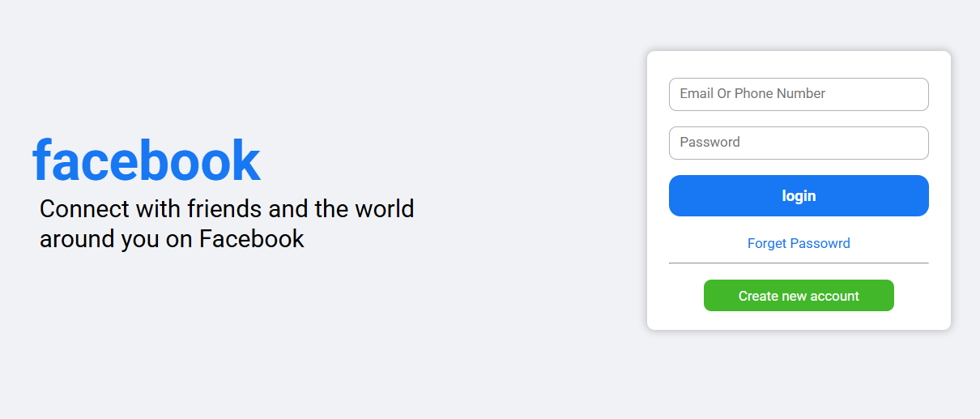Click the word 'Create' on the green button
This screenshot has width=980, height=419.
pos(758,296)
